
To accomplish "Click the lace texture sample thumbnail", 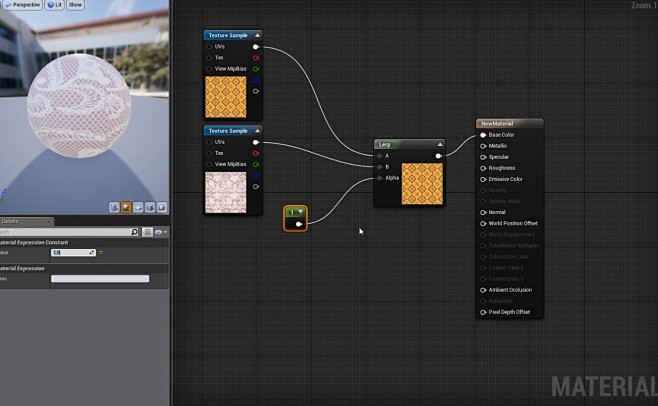I will coord(226,192).
